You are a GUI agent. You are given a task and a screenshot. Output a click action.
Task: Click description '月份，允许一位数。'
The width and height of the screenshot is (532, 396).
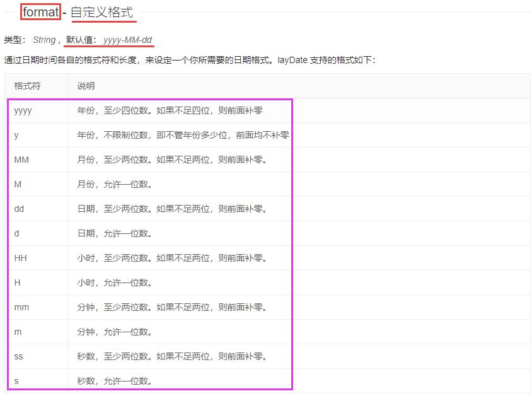[115, 184]
